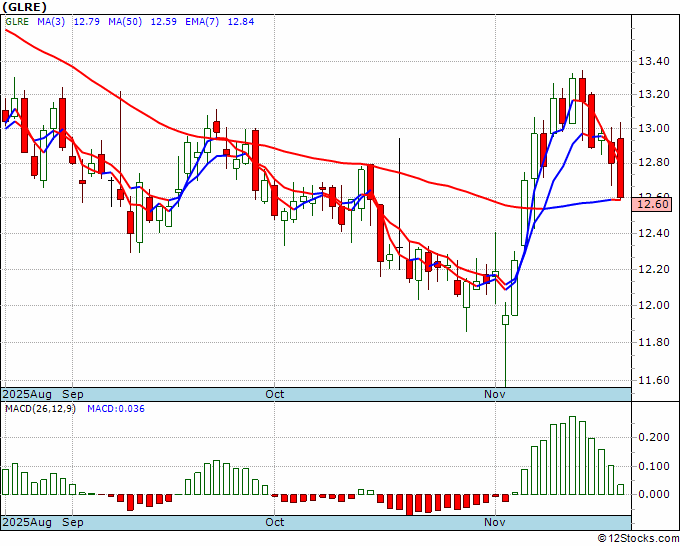Image resolution: width=680 pixels, height=546 pixels.
Task: Click the EMA(7) legend label
Action: coord(202,22)
